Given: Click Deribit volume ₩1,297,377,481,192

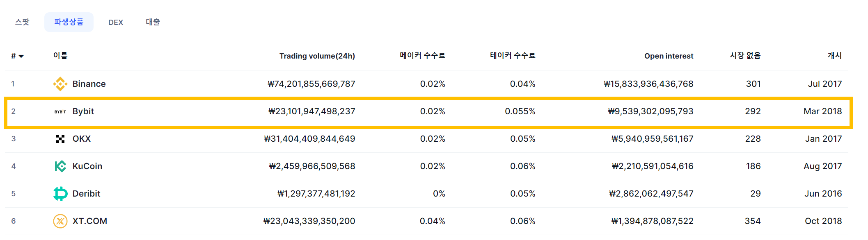Looking at the screenshot, I should 316,194.
